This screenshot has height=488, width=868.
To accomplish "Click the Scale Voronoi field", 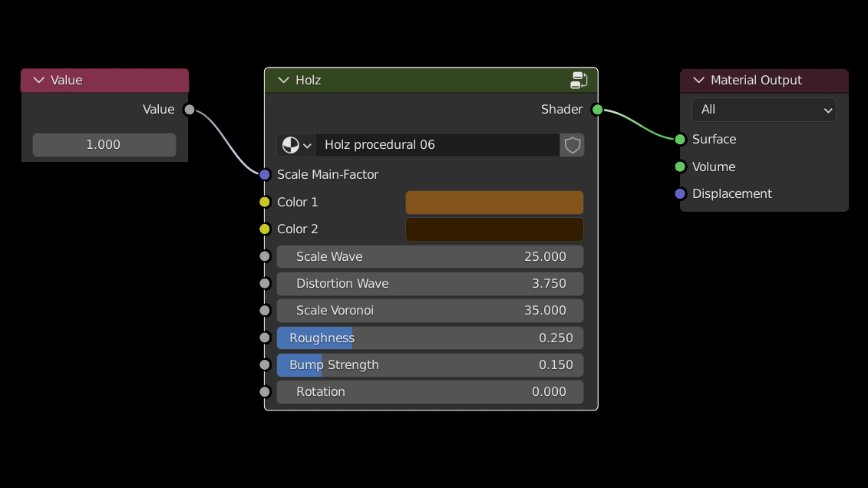I will coord(430,311).
